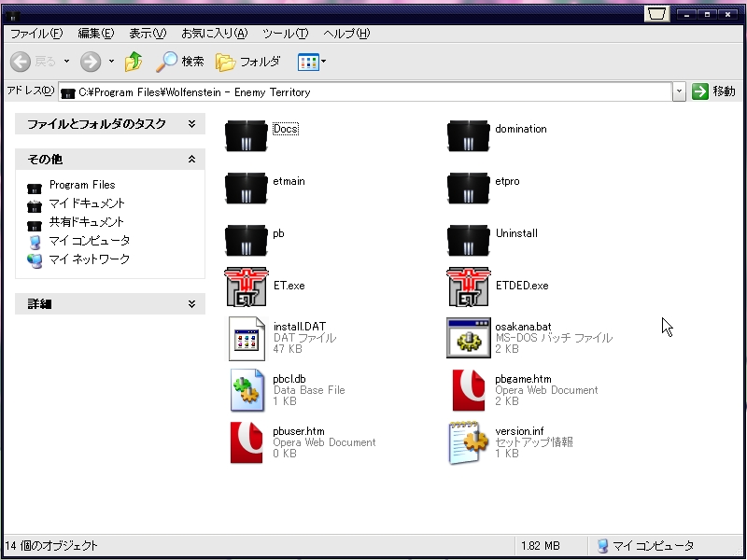Open the domination folder icon
The height and width of the screenshot is (560, 747).
pos(469,135)
